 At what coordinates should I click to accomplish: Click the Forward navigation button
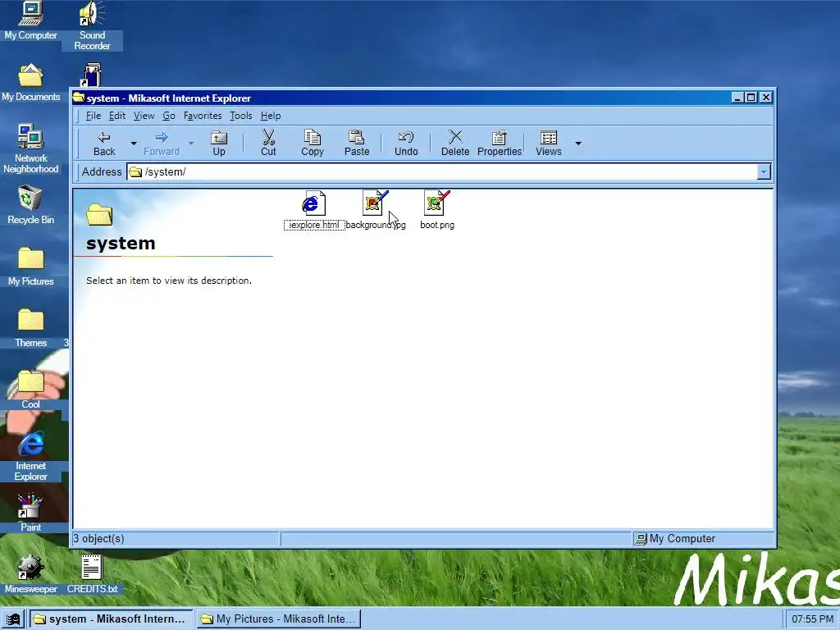pos(162,143)
